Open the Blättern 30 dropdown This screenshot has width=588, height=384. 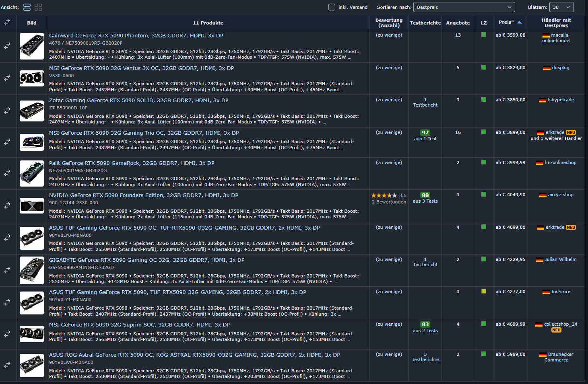[x=562, y=7]
